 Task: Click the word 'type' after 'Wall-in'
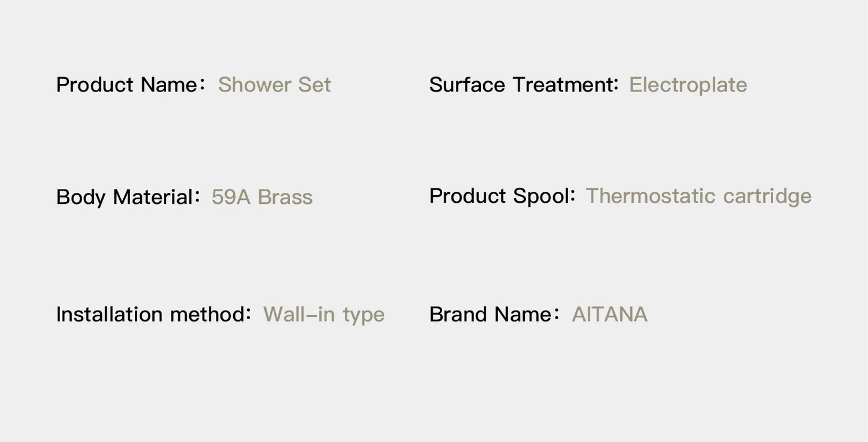click(x=363, y=316)
